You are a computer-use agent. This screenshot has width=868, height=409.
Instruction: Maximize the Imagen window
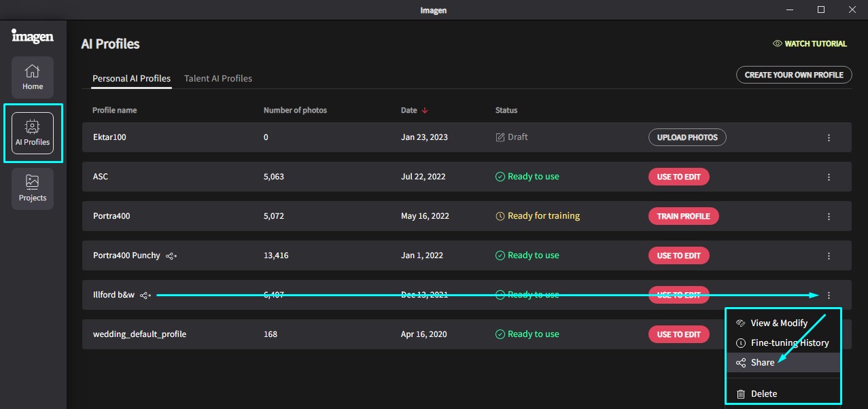(821, 10)
